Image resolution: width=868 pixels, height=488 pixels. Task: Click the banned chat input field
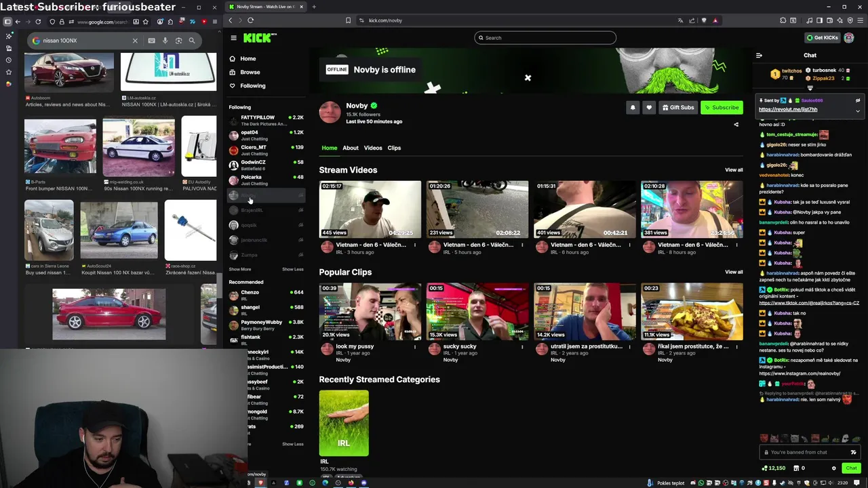[x=810, y=452]
